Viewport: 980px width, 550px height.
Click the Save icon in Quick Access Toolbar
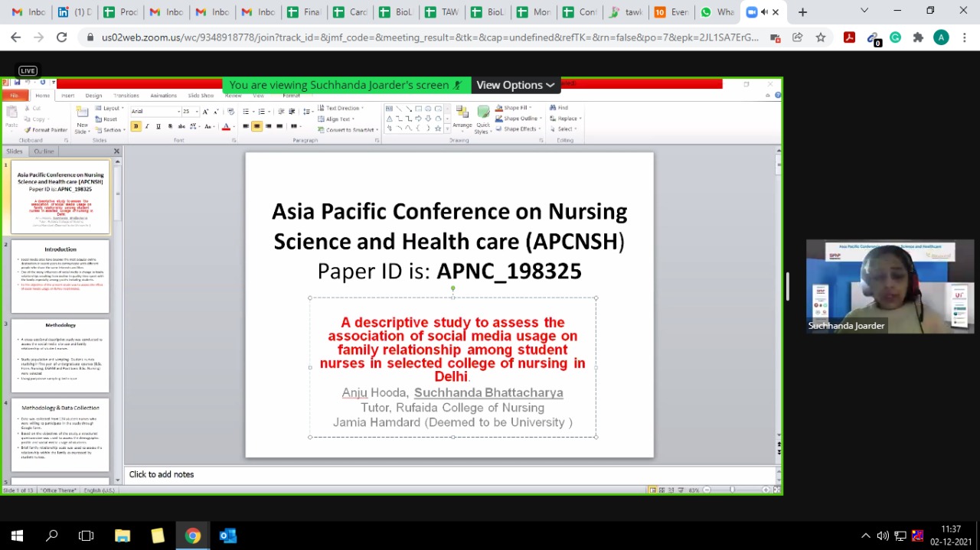pos(17,82)
